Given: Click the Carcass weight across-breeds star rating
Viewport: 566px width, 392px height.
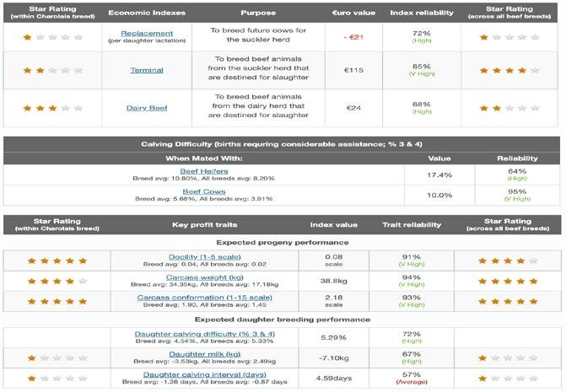Looking at the screenshot, I should tap(508, 281).
